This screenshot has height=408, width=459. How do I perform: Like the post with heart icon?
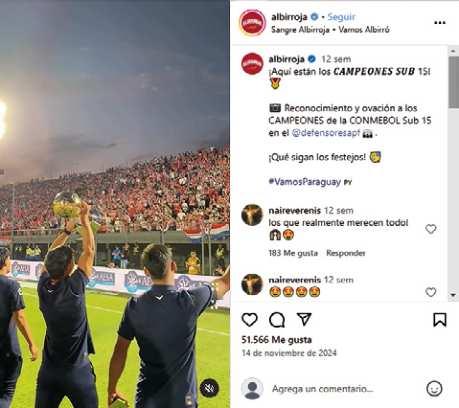click(249, 320)
